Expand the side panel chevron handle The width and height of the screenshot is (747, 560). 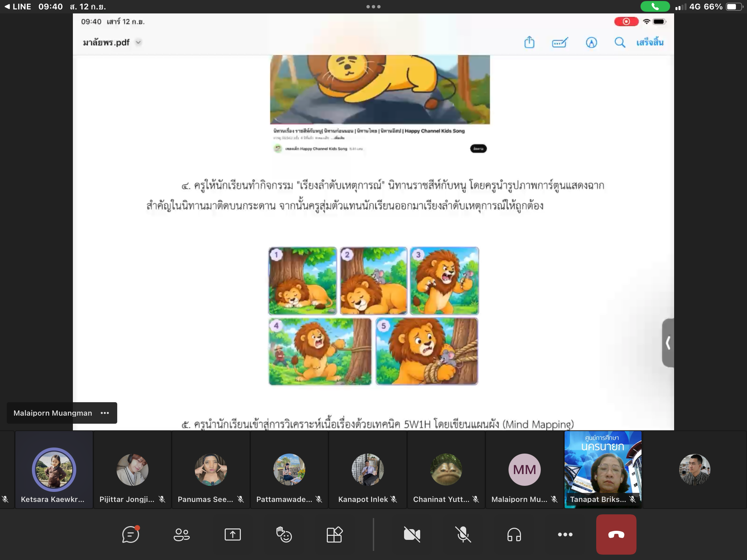pyautogui.click(x=668, y=343)
